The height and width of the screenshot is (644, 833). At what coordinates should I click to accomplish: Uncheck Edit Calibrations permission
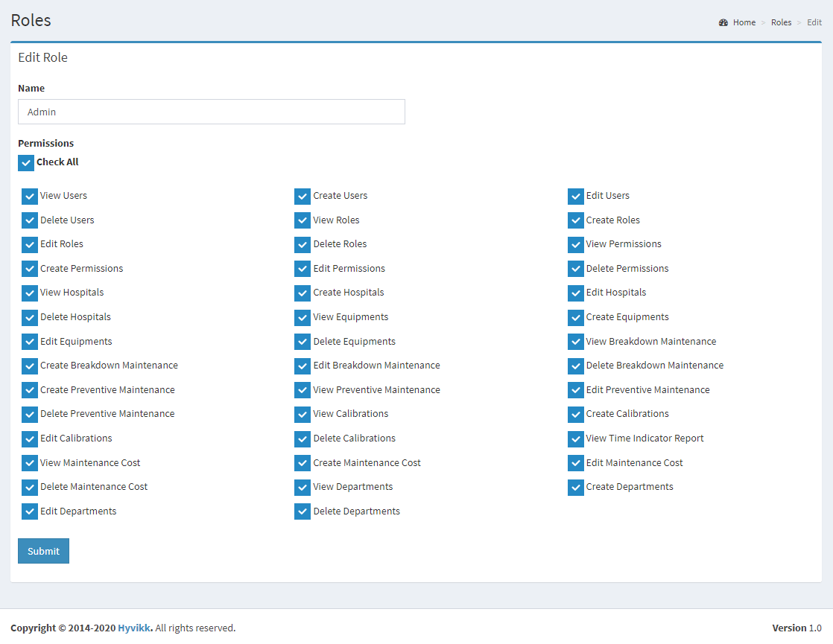[x=30, y=439]
